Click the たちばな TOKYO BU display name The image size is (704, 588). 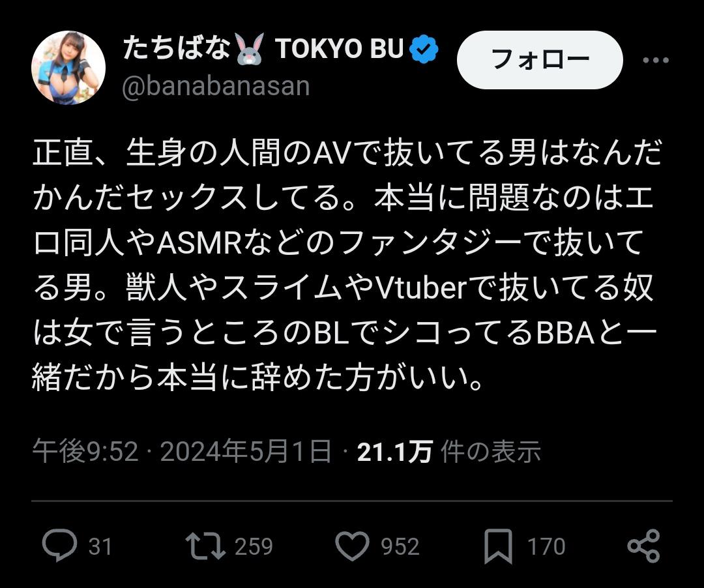click(x=263, y=48)
